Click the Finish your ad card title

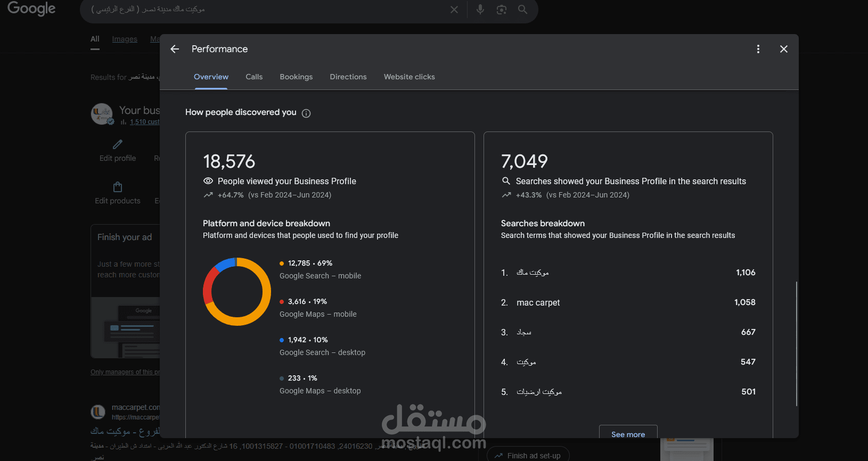click(125, 237)
